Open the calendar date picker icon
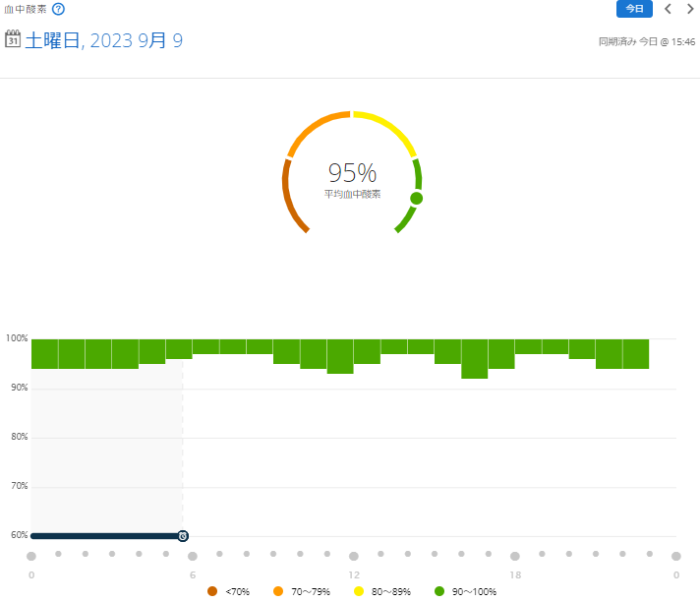The width and height of the screenshot is (700, 603). click(x=13, y=39)
